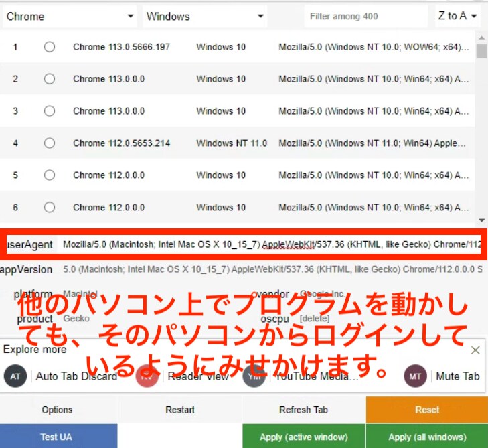This screenshot has height=448, width=488.
Task: Open the Windows OS dropdown
Action: 205,17
